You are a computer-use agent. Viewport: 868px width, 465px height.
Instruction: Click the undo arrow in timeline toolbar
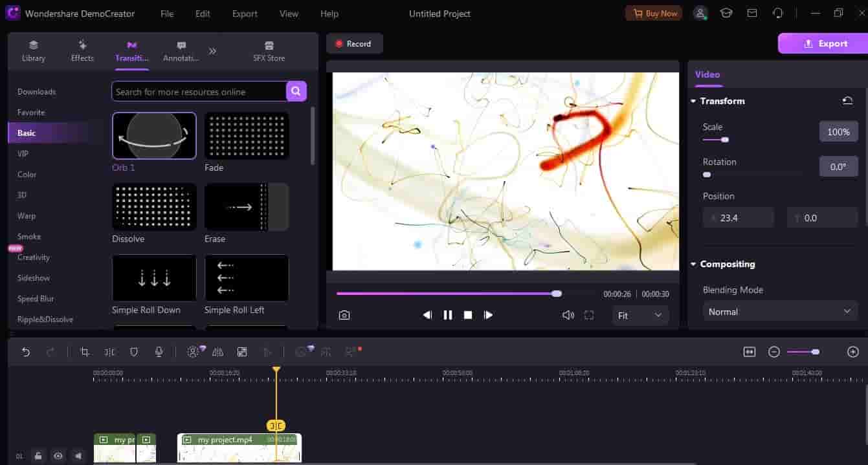coord(26,352)
